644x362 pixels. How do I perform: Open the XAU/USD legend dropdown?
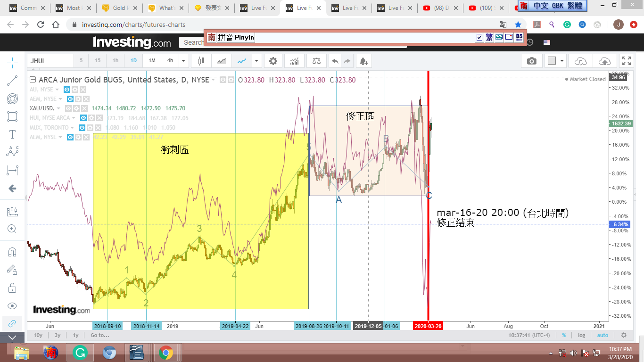pyautogui.click(x=58, y=108)
